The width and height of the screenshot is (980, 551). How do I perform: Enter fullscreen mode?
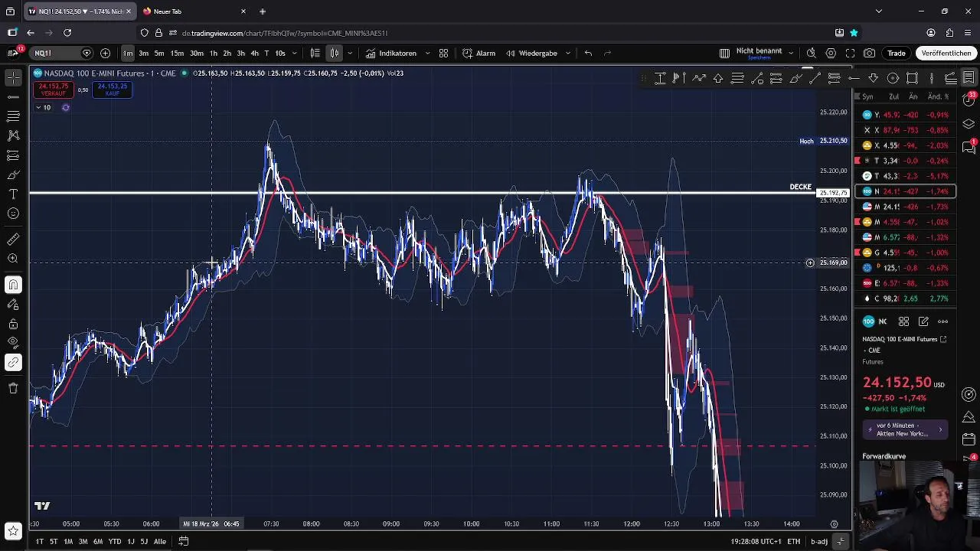(850, 53)
